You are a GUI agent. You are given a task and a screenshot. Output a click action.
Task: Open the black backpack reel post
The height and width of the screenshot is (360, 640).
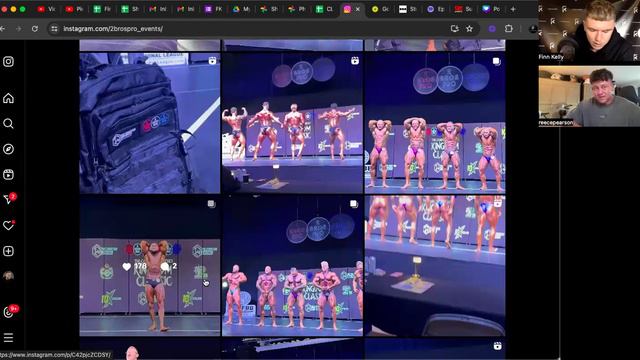pos(150,123)
